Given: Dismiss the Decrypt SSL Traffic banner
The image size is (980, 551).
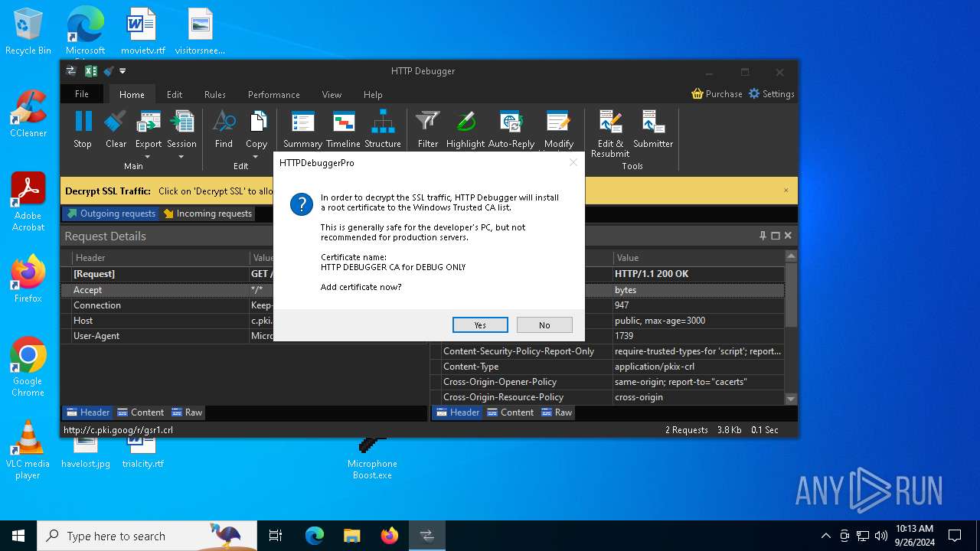Looking at the screenshot, I should click(786, 191).
